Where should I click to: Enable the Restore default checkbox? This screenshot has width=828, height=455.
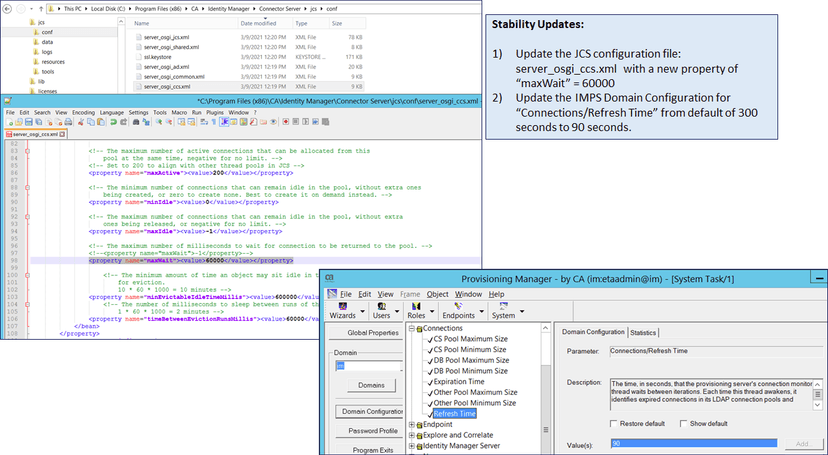coord(615,424)
